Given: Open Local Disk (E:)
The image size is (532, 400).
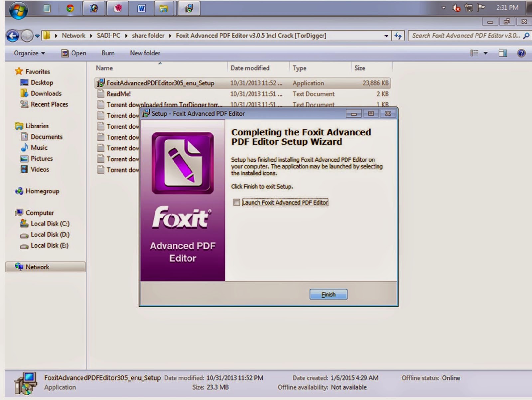Looking at the screenshot, I should point(49,245).
